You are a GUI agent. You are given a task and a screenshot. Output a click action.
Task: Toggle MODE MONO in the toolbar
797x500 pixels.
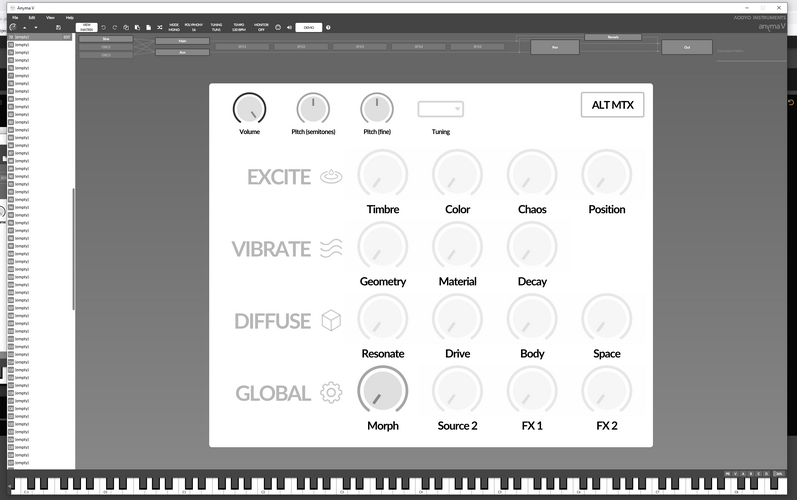(x=174, y=27)
